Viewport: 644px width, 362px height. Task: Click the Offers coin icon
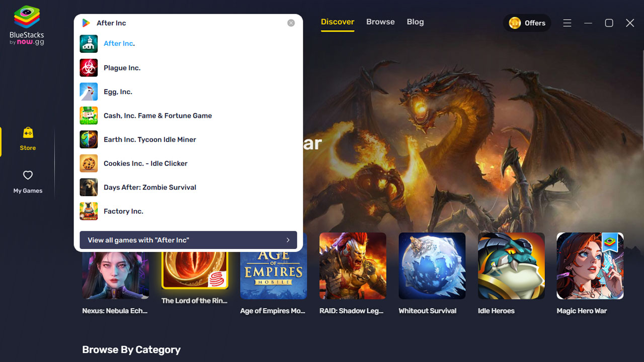(514, 23)
